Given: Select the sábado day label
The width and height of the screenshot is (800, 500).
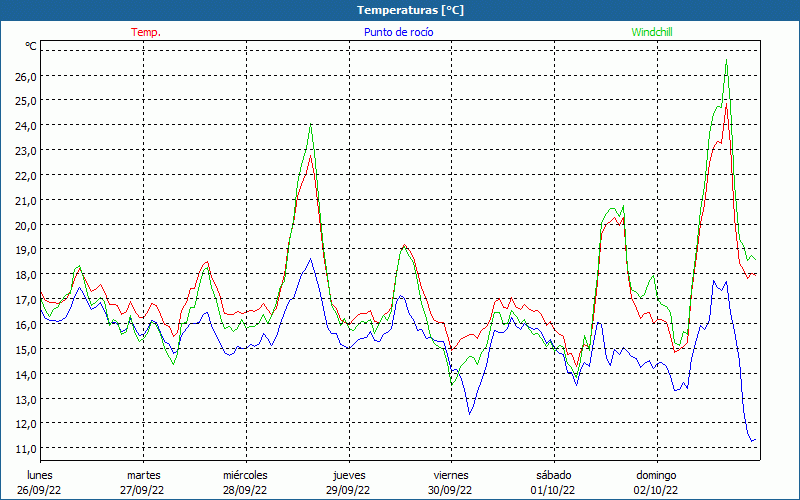Looking at the screenshot, I should (553, 475).
